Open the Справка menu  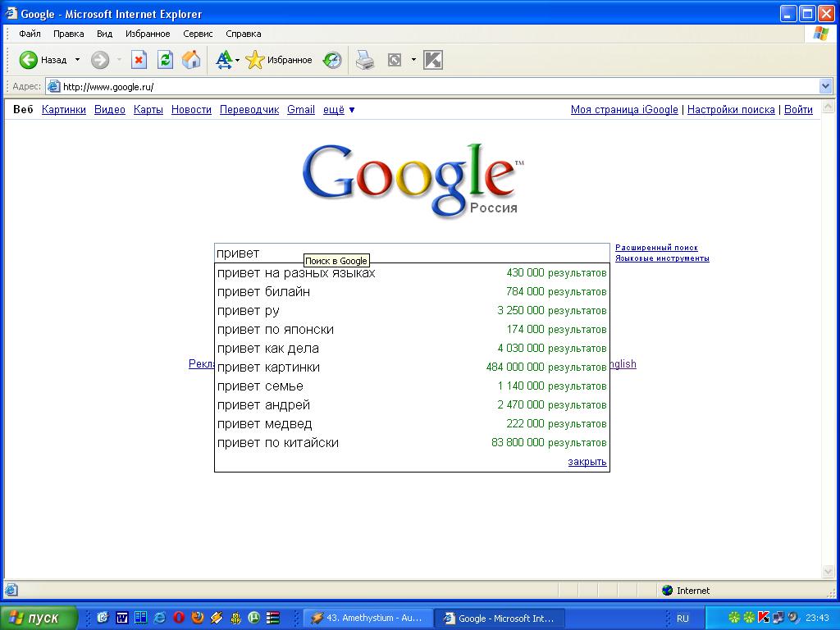(x=243, y=34)
